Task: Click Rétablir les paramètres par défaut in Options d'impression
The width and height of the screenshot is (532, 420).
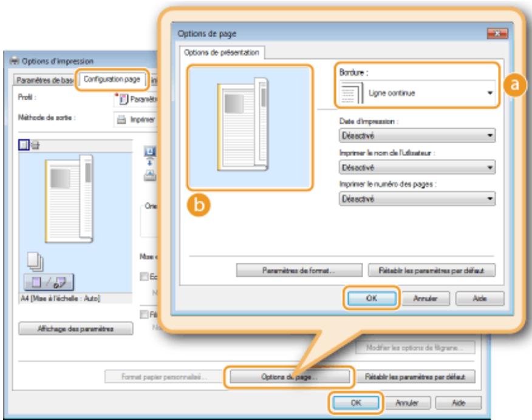Action: tap(415, 377)
